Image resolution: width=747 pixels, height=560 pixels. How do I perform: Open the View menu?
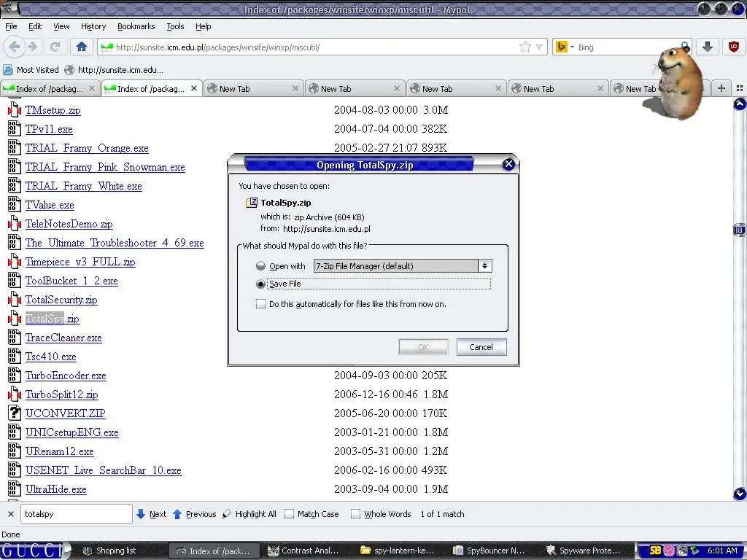61,26
